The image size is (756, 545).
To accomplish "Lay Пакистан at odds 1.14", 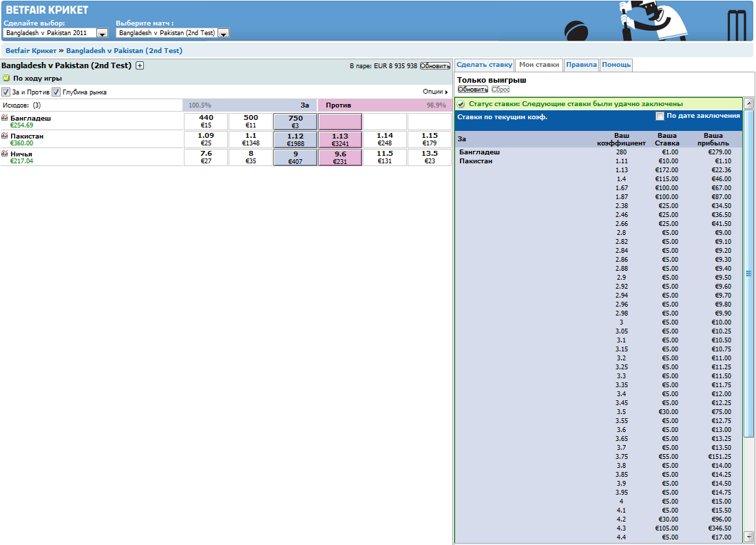I will coord(385,139).
